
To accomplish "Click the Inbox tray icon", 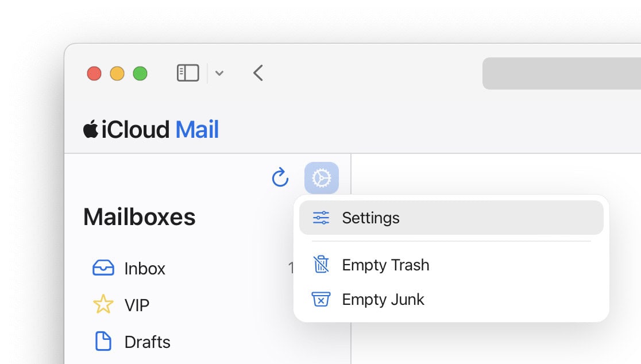I will (x=103, y=268).
